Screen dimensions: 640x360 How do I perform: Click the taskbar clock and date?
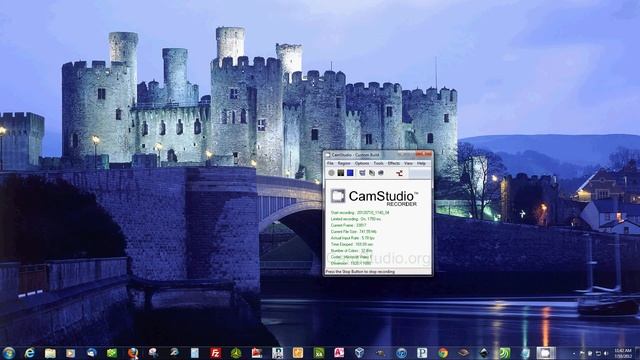click(x=623, y=353)
